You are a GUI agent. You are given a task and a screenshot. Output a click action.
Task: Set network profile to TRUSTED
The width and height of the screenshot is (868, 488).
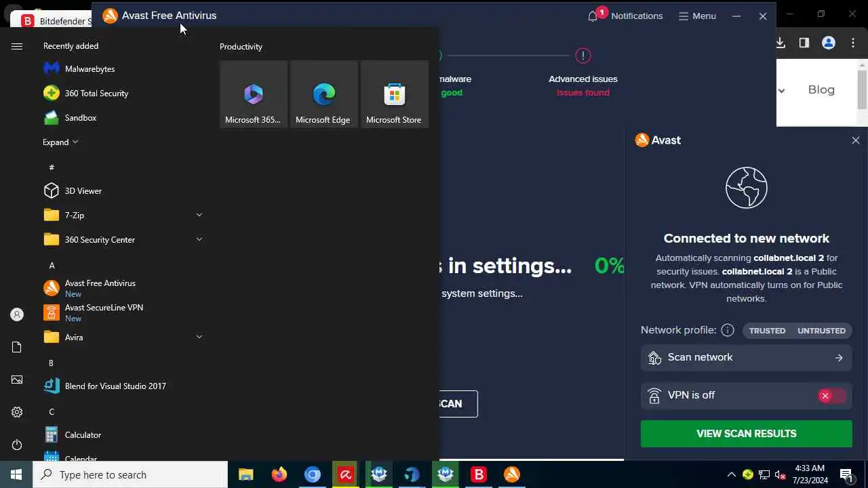pyautogui.click(x=767, y=330)
